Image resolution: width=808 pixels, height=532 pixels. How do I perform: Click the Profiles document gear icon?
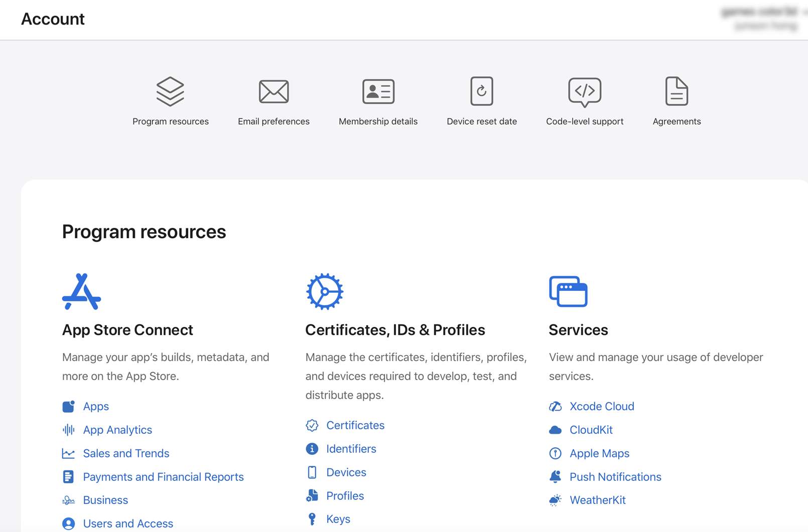[x=312, y=496]
